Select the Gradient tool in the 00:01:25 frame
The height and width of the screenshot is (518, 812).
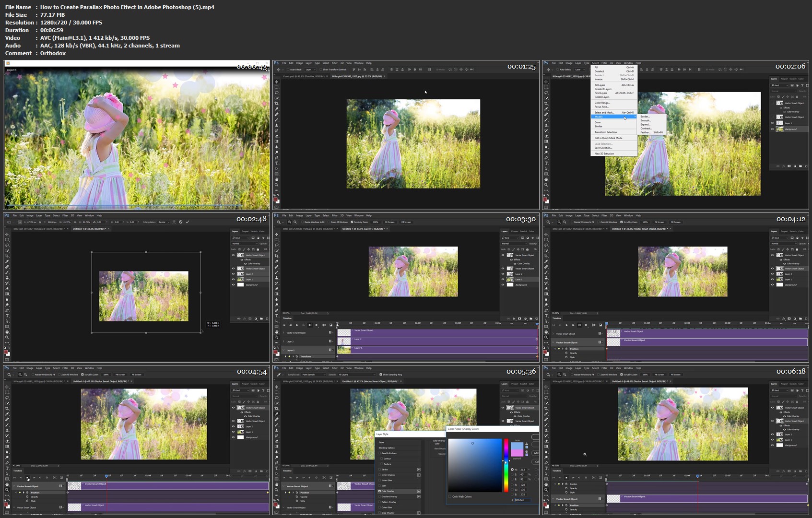point(277,141)
